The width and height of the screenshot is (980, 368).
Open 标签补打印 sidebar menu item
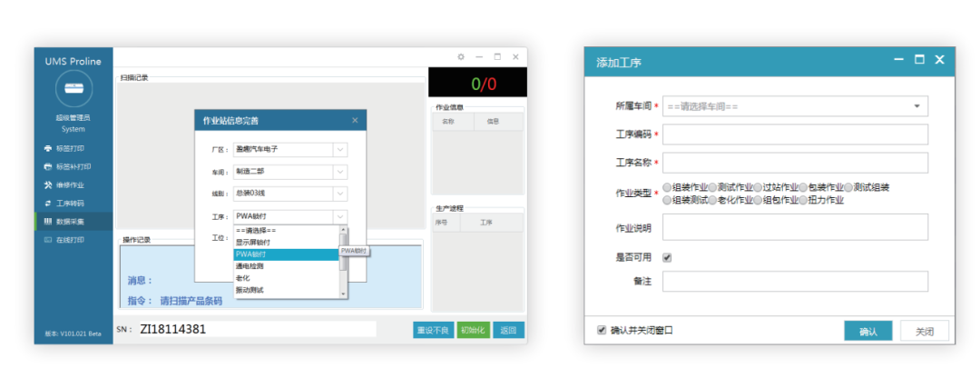click(73, 167)
